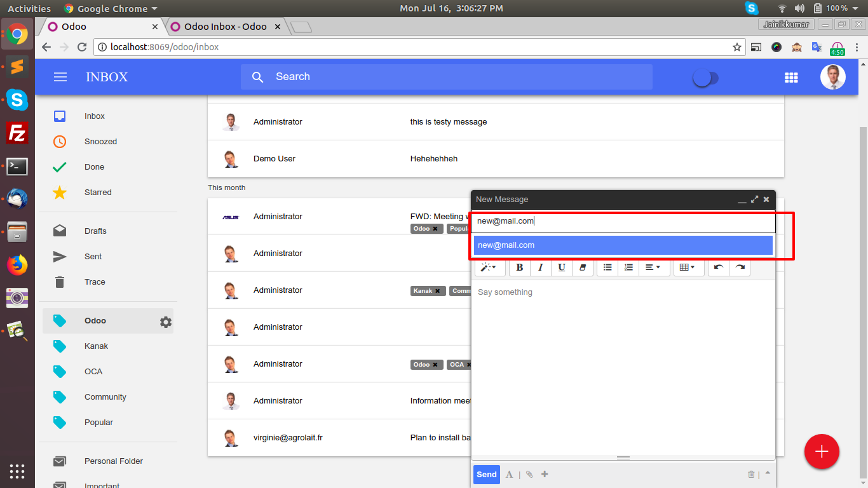Switch to the Odoo Inbox - Odoo tab
The width and height of the screenshot is (868, 488).
coord(226,27)
